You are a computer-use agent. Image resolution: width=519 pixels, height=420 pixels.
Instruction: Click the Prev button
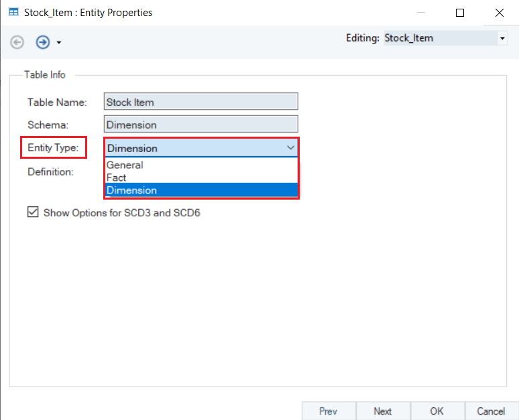[328, 411]
